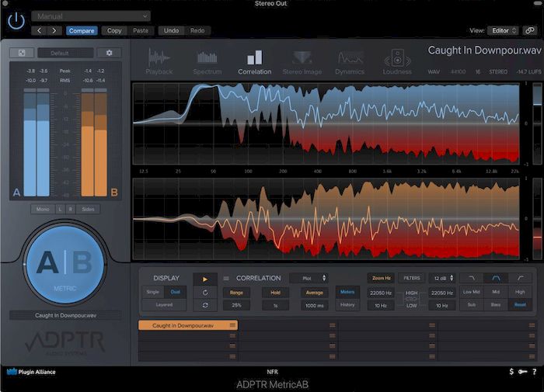Screen dimensions: 544x392
Task: Click the resize window icon above meters
Action: tap(22, 53)
